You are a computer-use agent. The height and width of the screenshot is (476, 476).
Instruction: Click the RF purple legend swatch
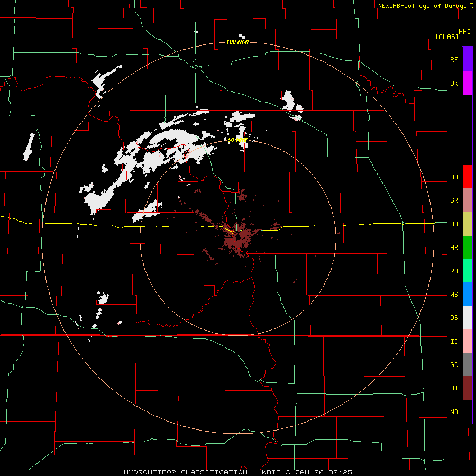(x=467, y=59)
